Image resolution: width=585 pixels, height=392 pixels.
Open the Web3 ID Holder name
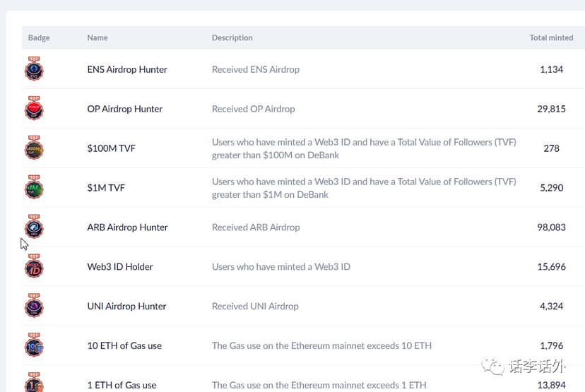pos(120,267)
